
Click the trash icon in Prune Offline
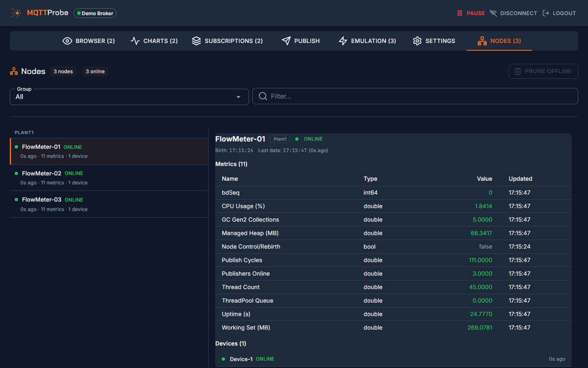[x=518, y=71]
